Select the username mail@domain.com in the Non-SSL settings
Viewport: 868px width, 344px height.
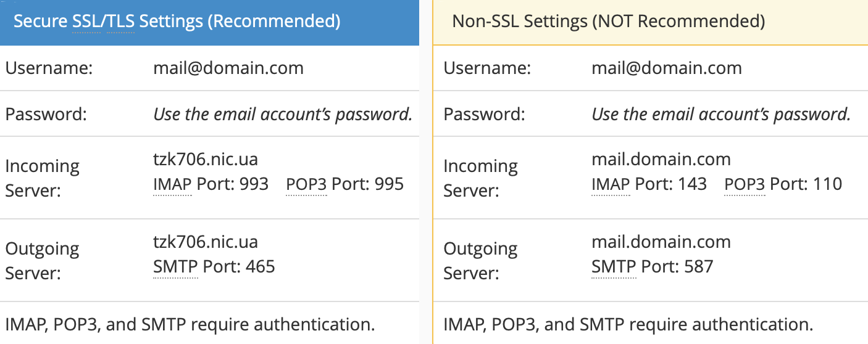[x=667, y=68]
